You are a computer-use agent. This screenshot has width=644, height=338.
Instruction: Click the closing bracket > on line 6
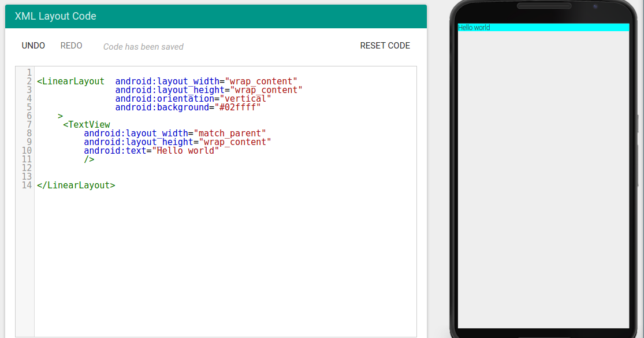tap(61, 116)
